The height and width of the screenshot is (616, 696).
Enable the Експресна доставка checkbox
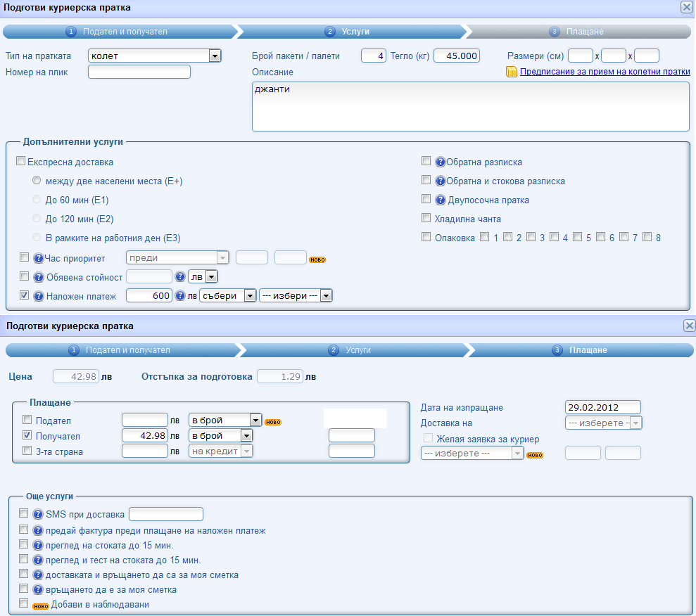(20, 162)
